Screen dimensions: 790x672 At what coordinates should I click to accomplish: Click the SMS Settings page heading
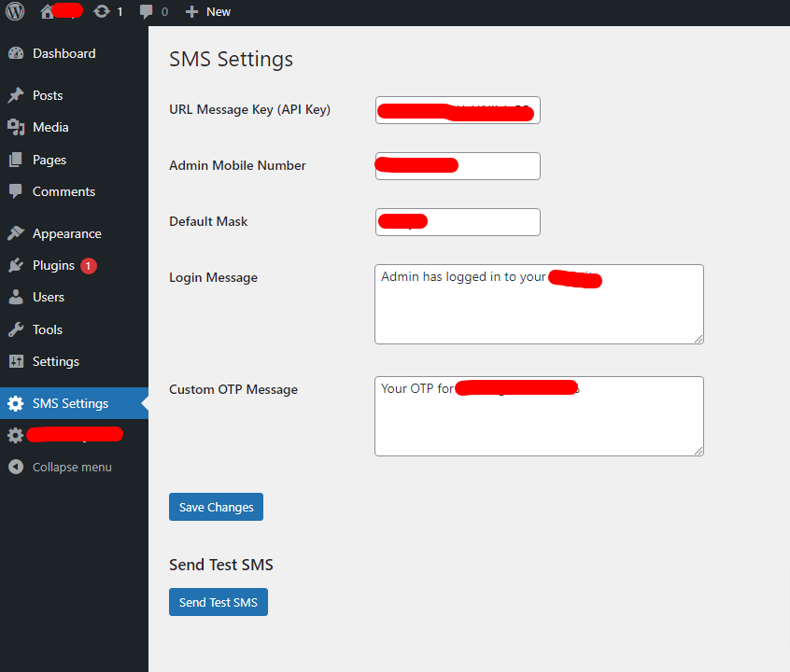(231, 59)
